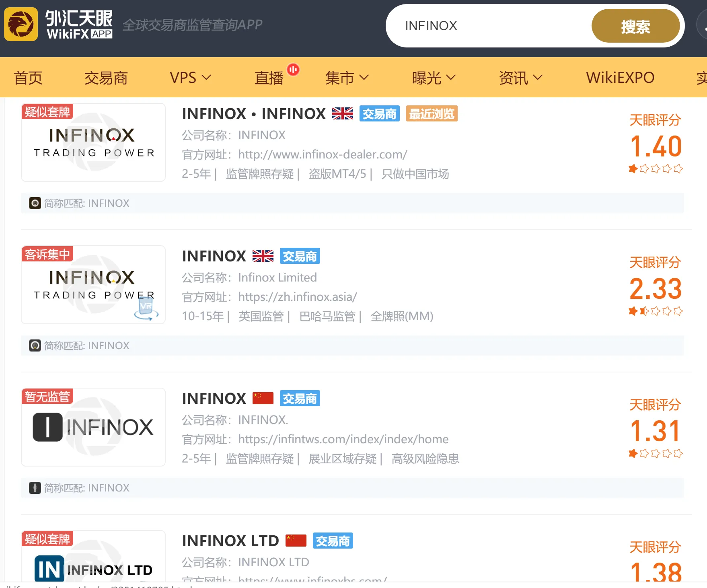Open link https://infintws.com/index/index/home
Image resolution: width=707 pixels, height=588 pixels.
pyautogui.click(x=343, y=439)
